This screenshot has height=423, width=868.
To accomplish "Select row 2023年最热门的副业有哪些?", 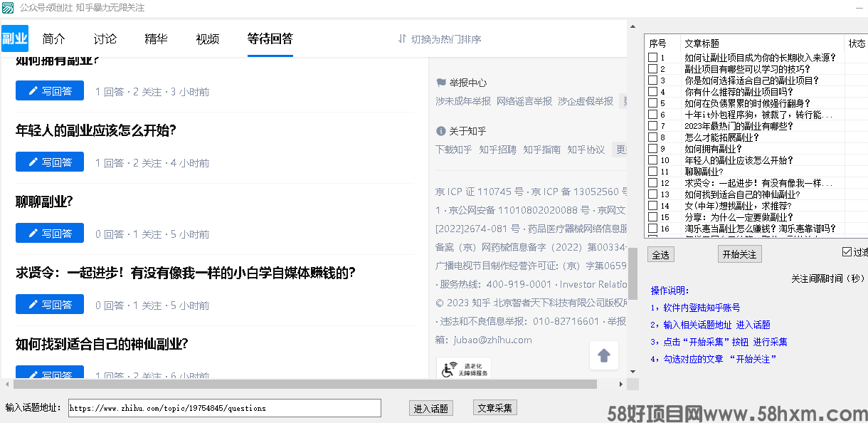I will [739, 126].
